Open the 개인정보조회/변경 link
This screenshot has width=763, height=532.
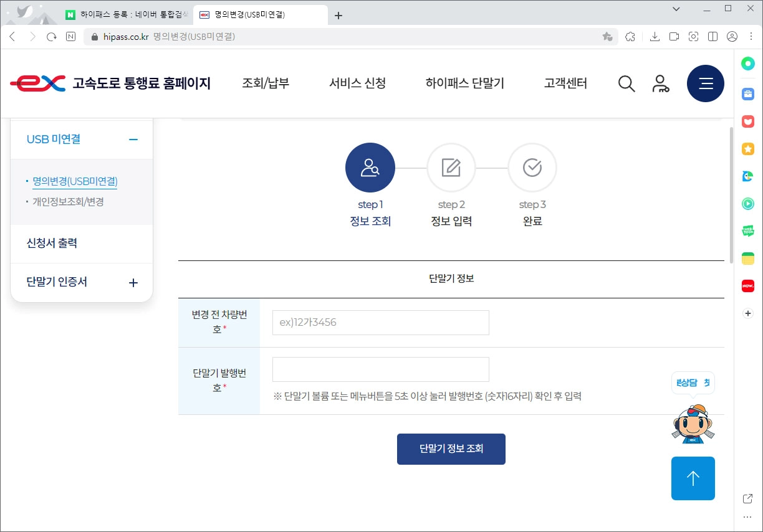pyautogui.click(x=70, y=202)
